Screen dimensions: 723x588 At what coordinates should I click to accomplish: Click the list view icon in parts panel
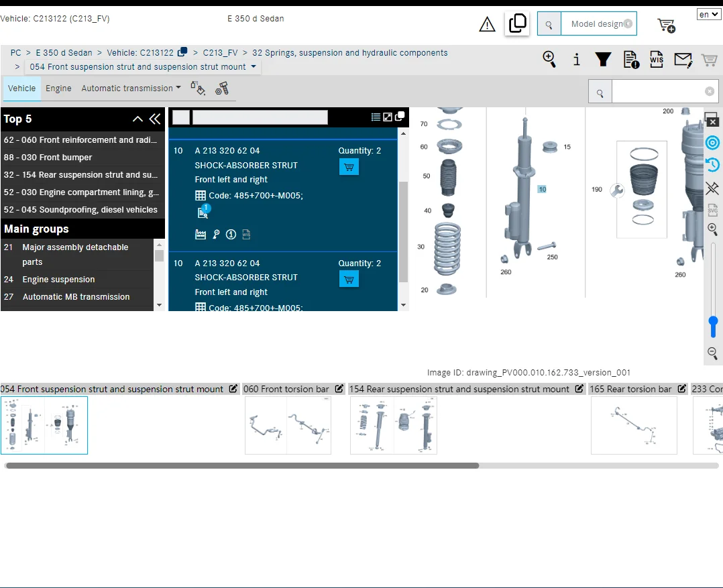click(376, 117)
